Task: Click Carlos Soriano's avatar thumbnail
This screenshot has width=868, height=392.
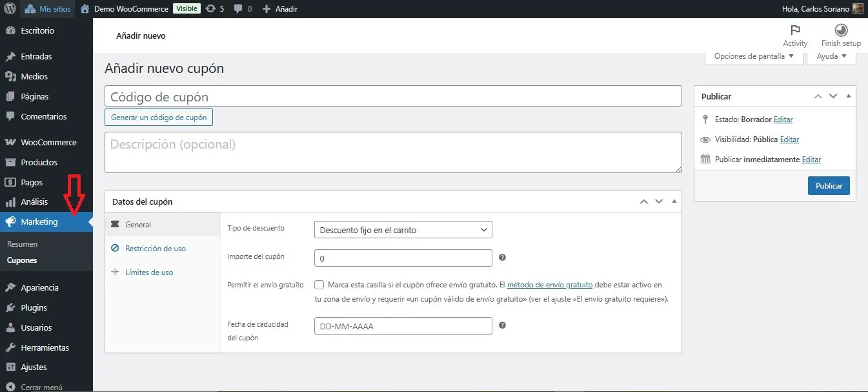Action: 858,9
